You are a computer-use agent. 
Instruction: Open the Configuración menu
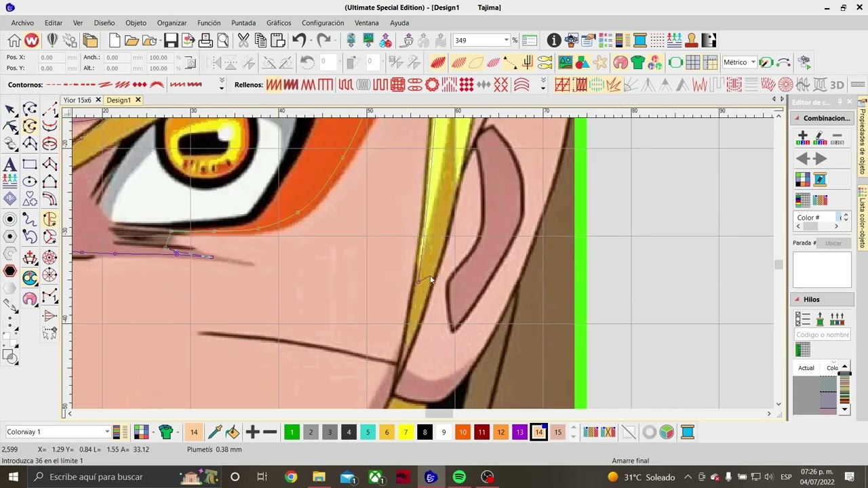tap(323, 23)
